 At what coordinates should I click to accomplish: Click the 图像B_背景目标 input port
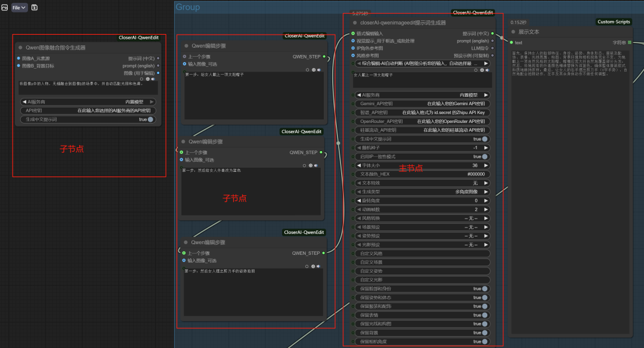pos(18,66)
